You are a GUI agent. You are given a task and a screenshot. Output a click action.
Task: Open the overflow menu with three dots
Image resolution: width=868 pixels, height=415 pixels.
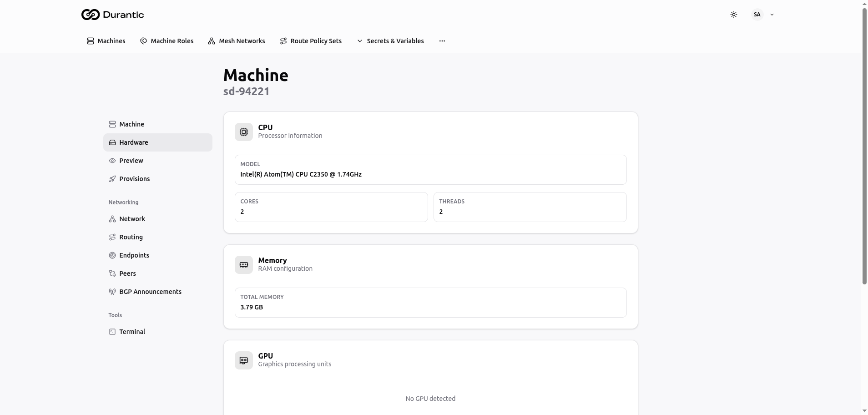[441, 40]
